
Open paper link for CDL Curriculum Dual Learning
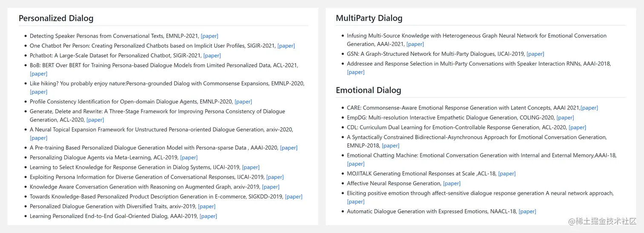click(x=578, y=128)
